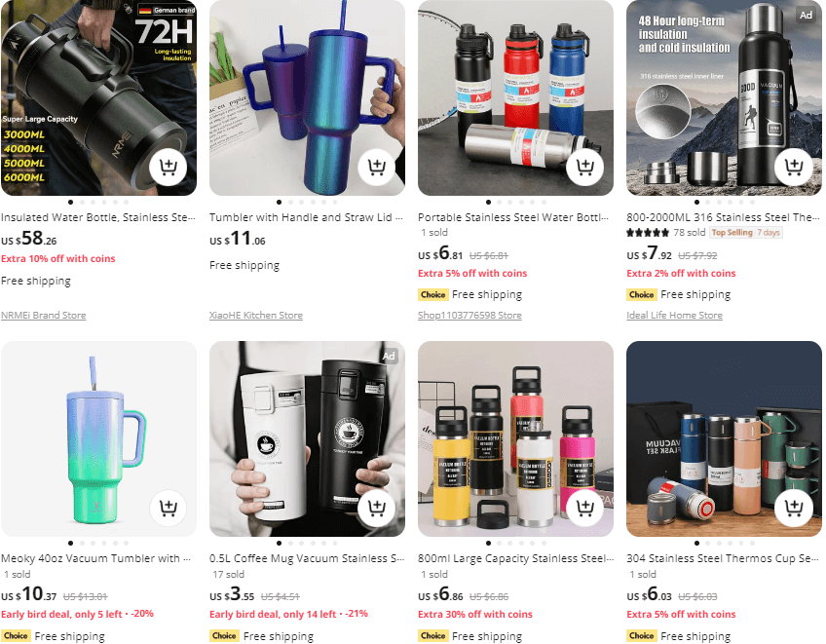Select second image dot under NRMEi bottle

tap(82, 202)
